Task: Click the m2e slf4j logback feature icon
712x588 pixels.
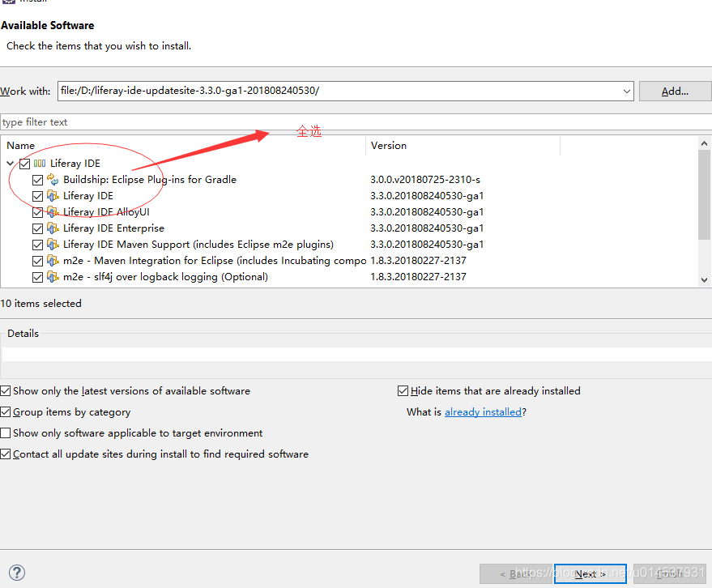Action: pyautogui.click(x=53, y=277)
